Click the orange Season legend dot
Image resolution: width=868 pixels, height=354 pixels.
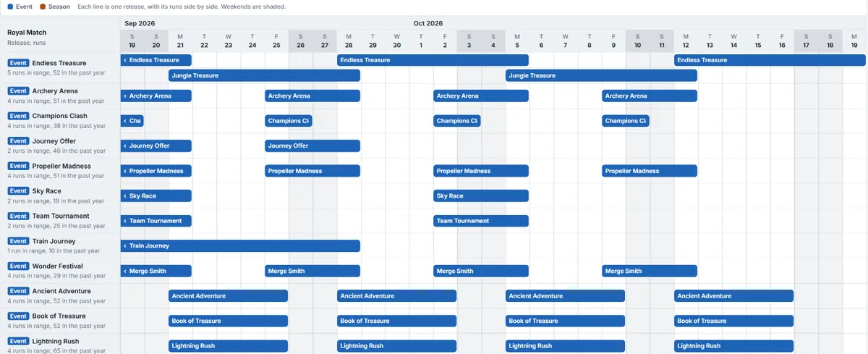pos(43,7)
